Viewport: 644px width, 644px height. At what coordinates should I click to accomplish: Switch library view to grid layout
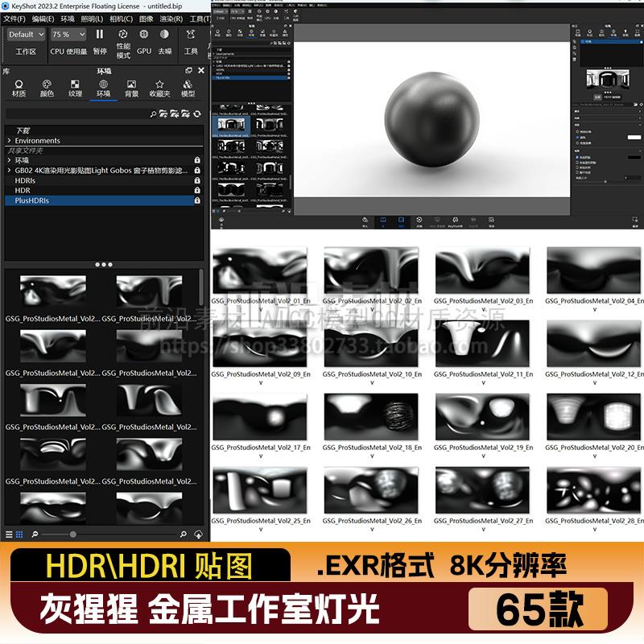tap(19, 533)
